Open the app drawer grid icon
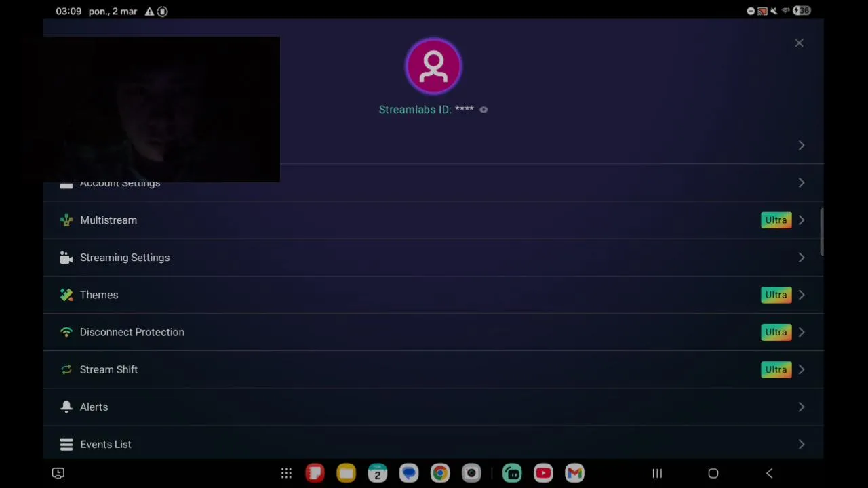Viewport: 868px width, 488px height. [286, 473]
